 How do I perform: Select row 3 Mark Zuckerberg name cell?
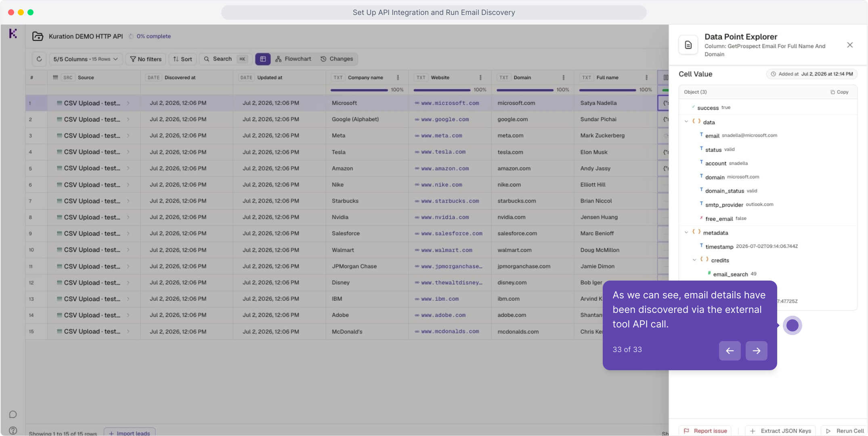[615, 136]
